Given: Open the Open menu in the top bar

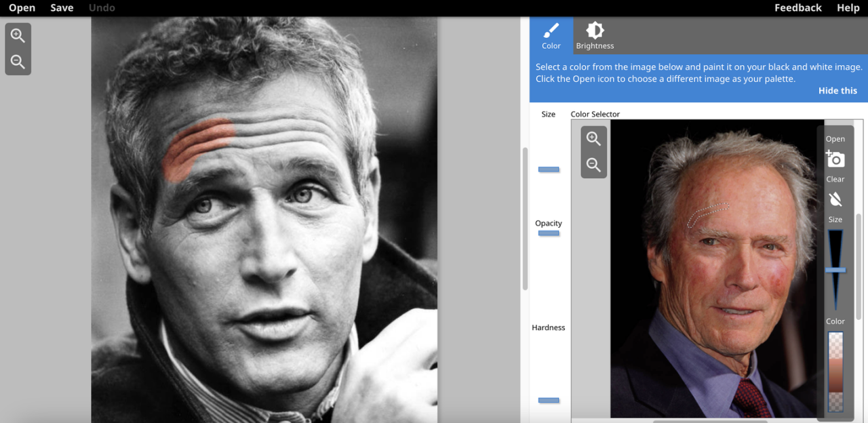Looking at the screenshot, I should pyautogui.click(x=22, y=7).
